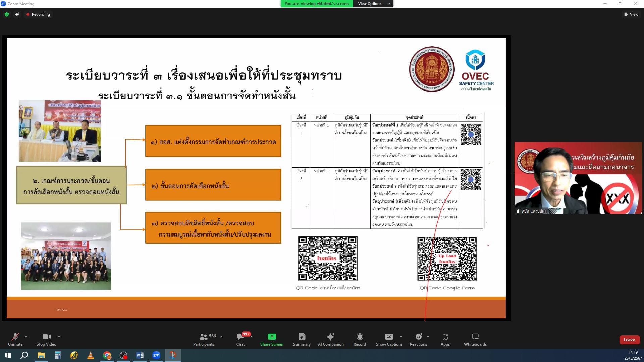This screenshot has height=362, width=644.
Task: Click the red Leave button
Action: [629, 340]
